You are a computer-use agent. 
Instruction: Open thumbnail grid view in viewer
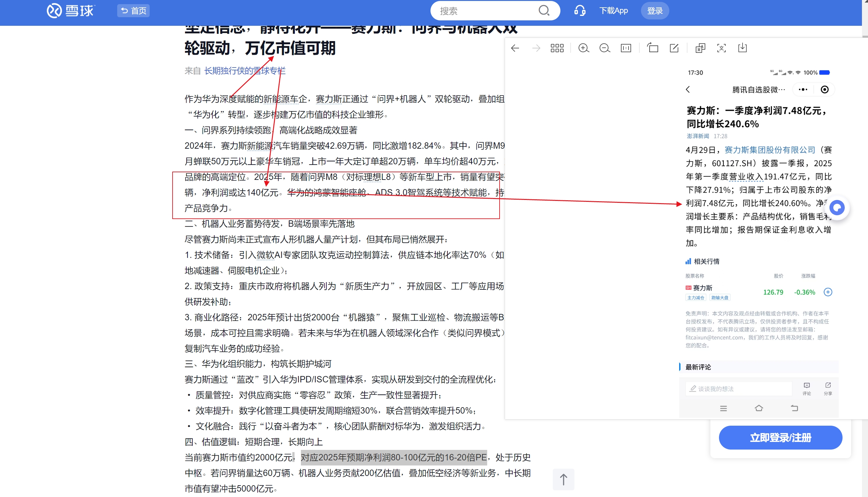557,48
